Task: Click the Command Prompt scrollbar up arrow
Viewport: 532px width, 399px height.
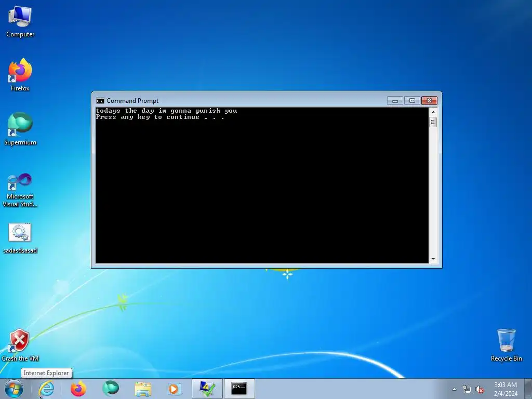Action: (433, 112)
